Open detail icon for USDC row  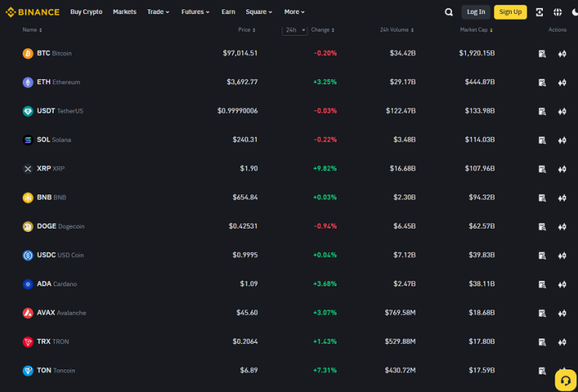click(x=542, y=256)
